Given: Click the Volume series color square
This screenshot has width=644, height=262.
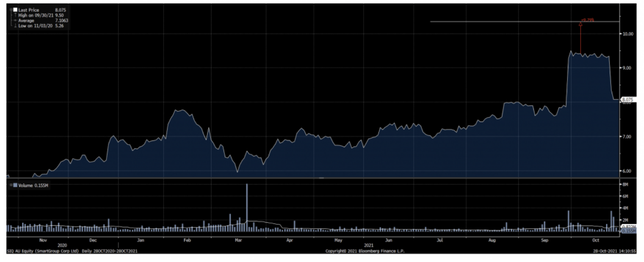Looking at the screenshot, I should tap(15, 185).
